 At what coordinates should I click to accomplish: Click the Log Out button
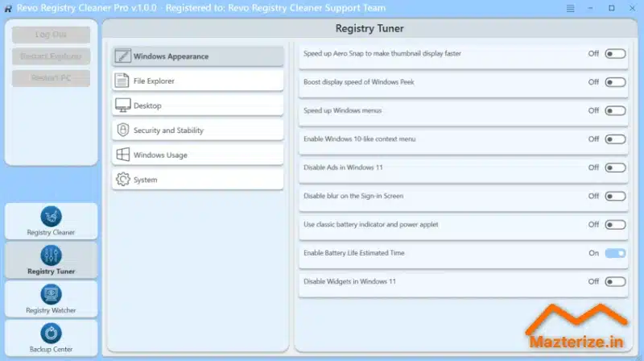pos(51,35)
